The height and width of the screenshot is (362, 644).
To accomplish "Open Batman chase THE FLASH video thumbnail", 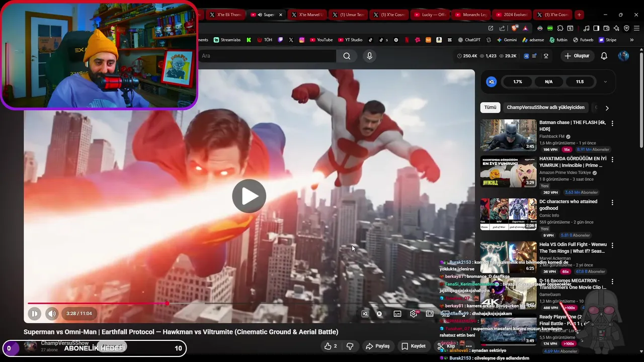I will tap(508, 135).
